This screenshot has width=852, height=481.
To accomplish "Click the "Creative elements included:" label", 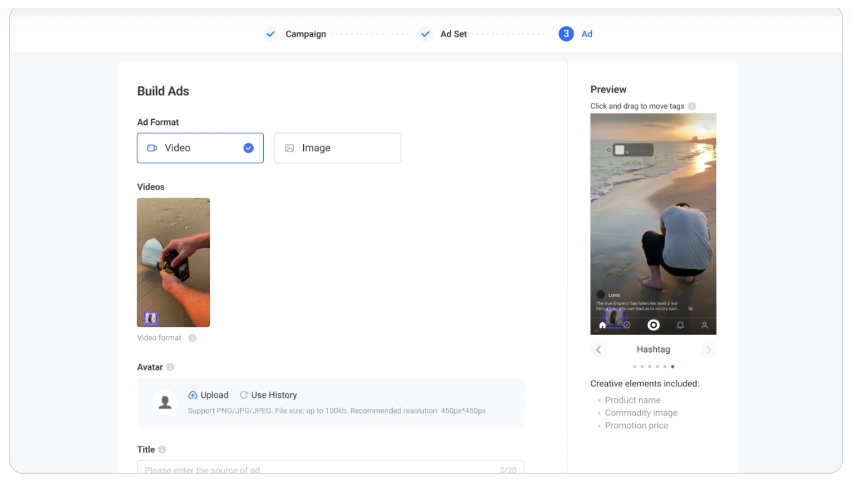I will [644, 384].
